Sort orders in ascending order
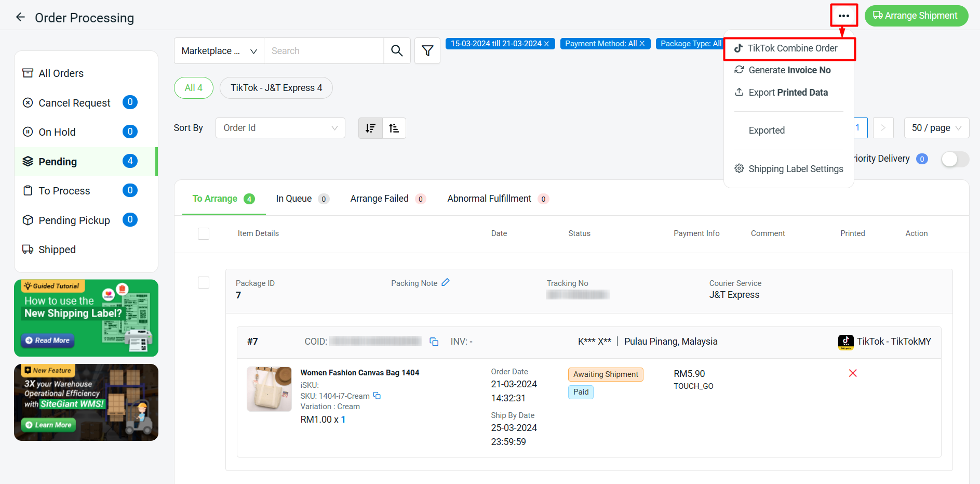This screenshot has width=980, height=484. click(x=394, y=128)
